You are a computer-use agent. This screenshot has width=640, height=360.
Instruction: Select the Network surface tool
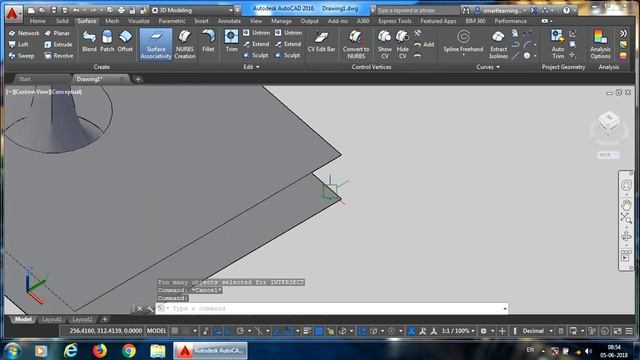[24, 33]
